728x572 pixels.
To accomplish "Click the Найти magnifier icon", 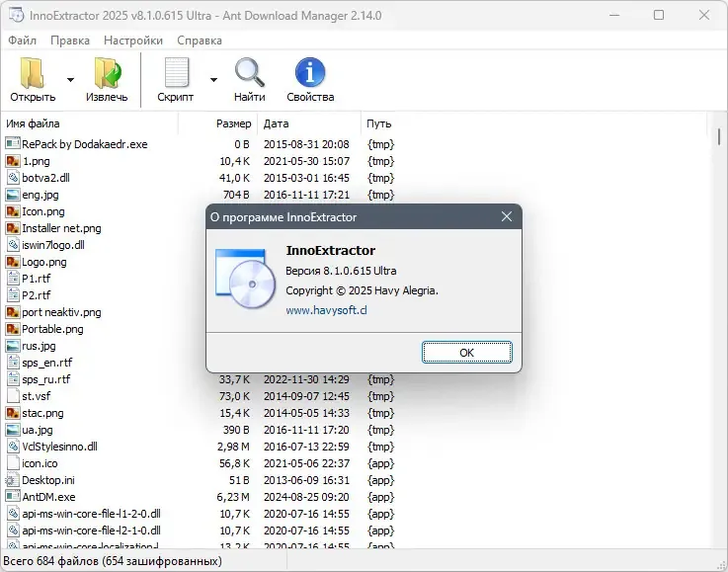I will tap(249, 72).
